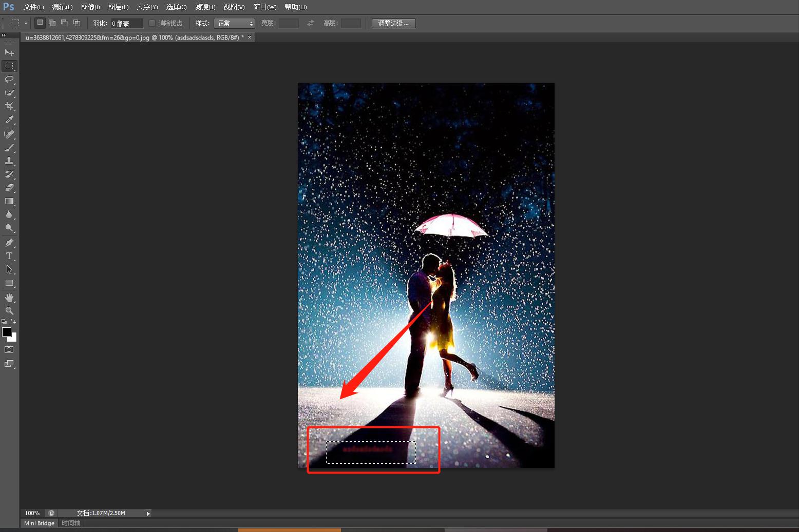
Task: Open the 滤镜 menu
Action: click(205, 7)
